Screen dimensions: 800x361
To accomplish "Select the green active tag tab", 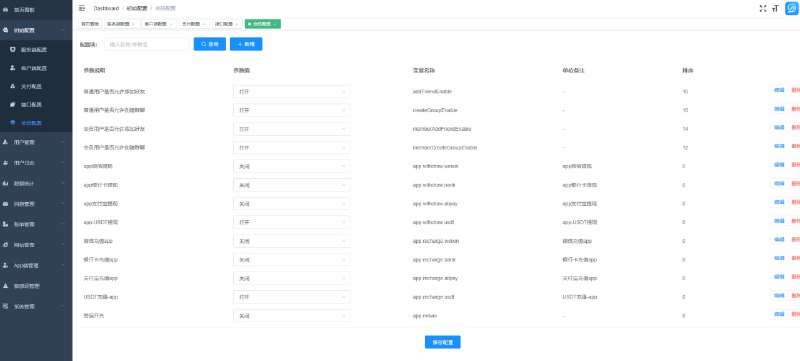I will pyautogui.click(x=263, y=24).
